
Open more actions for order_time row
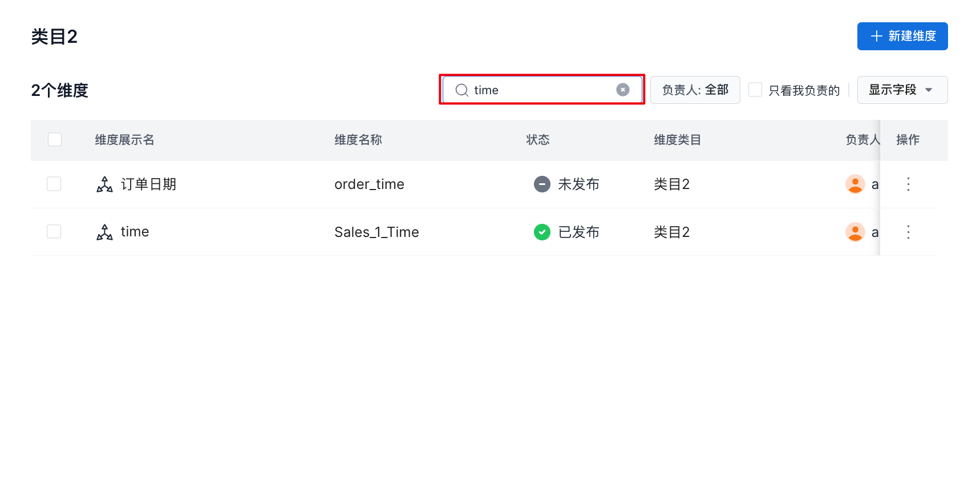pyautogui.click(x=908, y=184)
